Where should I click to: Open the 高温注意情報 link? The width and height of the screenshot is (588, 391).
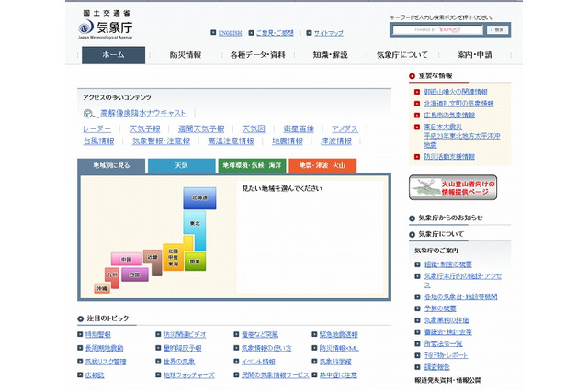coord(231,141)
